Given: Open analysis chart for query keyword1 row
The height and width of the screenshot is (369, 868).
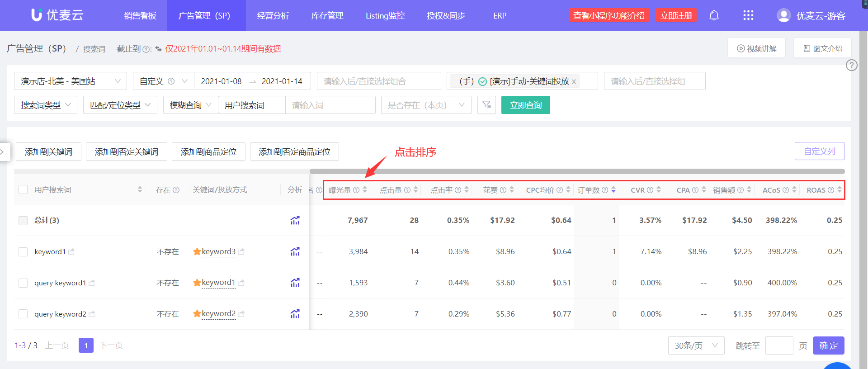Looking at the screenshot, I should point(295,283).
